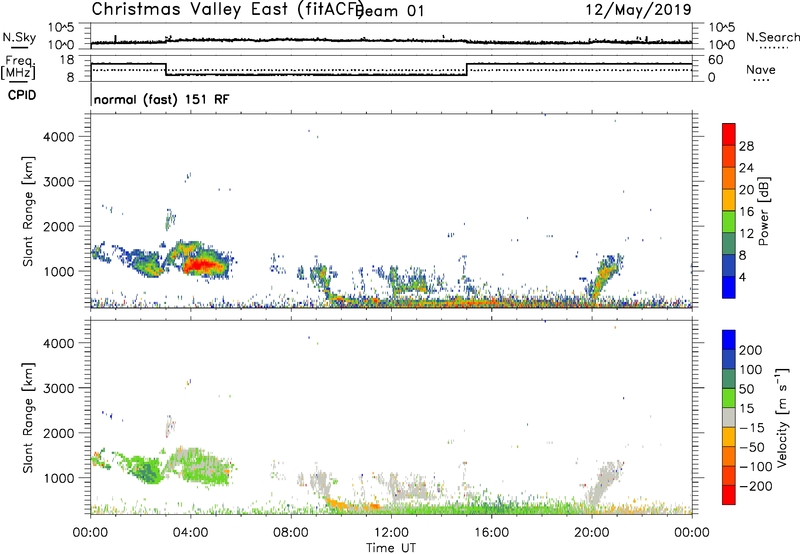800x554 pixels.
Task: Click the '20:00' time axis label
Action: 592,533
